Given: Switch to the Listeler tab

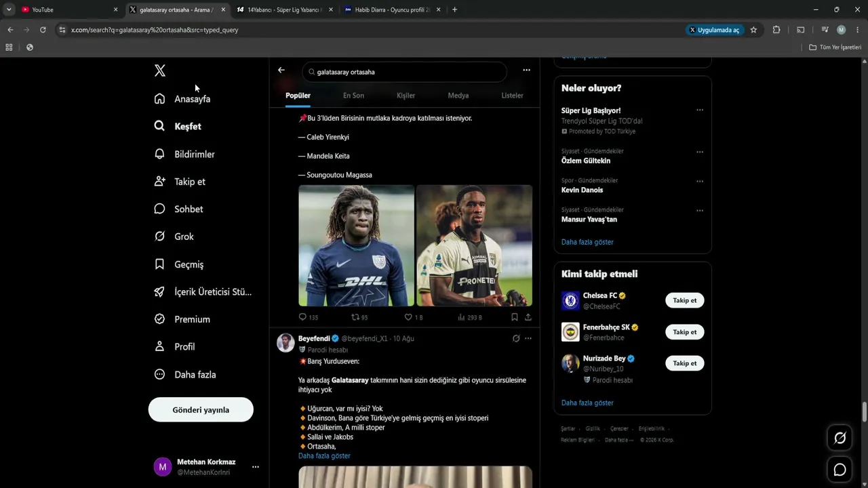Looking at the screenshot, I should 512,96.
